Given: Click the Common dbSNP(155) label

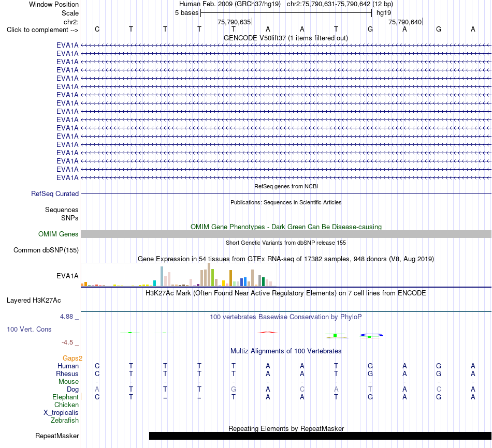Looking at the screenshot, I should pyautogui.click(x=46, y=250).
